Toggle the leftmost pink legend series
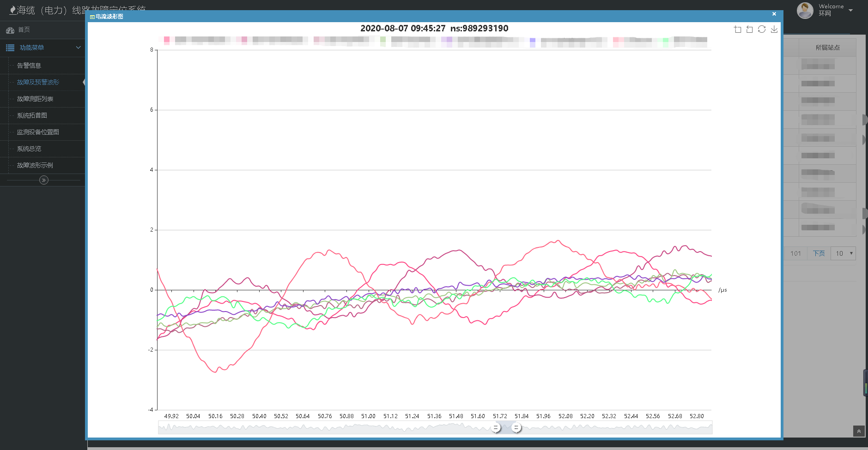 point(167,40)
